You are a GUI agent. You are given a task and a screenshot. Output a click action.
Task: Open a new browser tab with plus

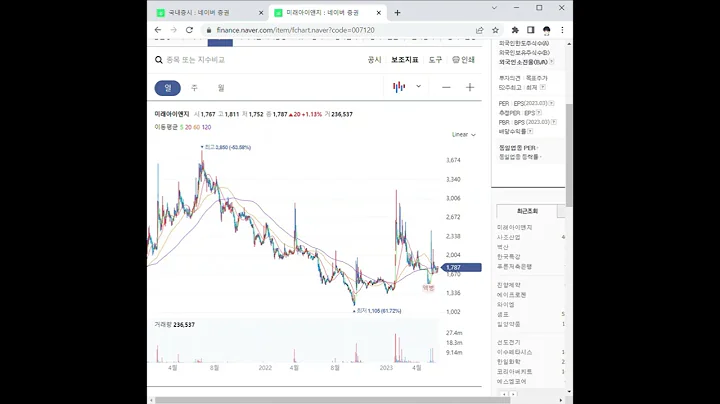pos(397,13)
